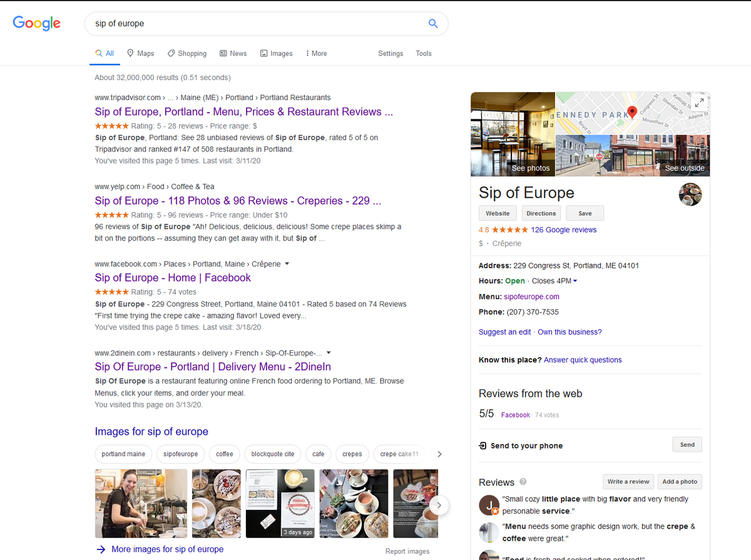Viewport: 751px width, 560px height.
Task: Click the help icon beside Reviews heading
Action: [x=523, y=482]
